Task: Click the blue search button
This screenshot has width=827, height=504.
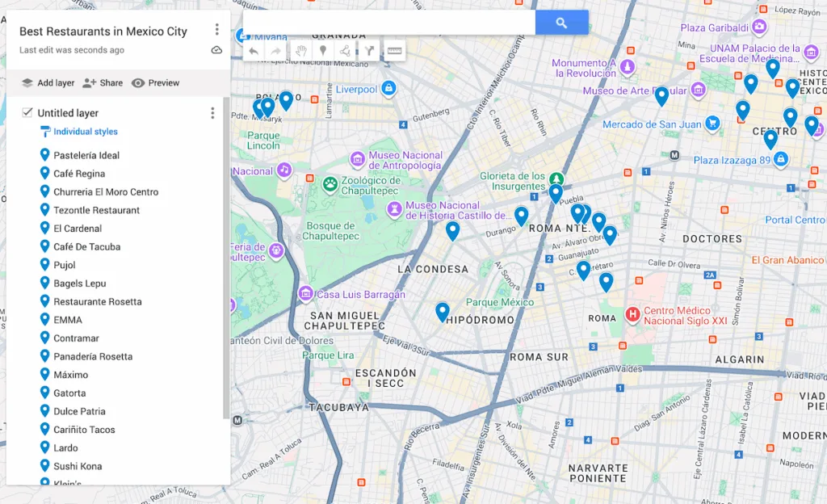Action: 562,23
